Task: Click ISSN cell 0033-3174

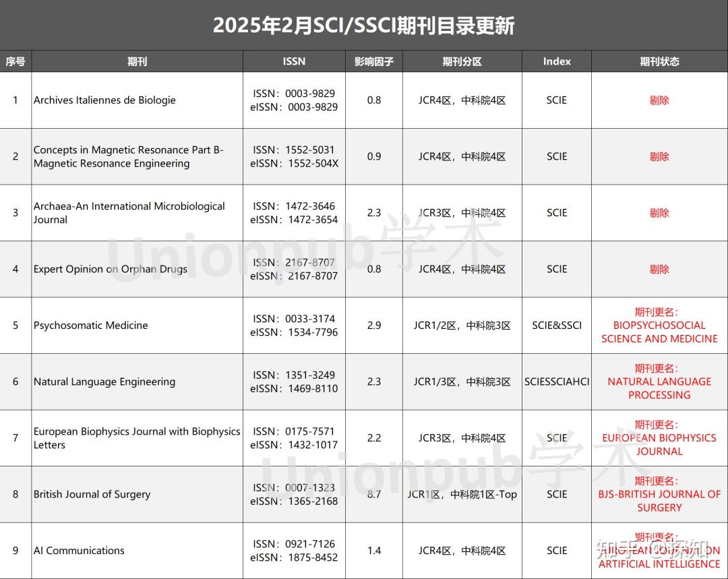Action: pyautogui.click(x=294, y=326)
